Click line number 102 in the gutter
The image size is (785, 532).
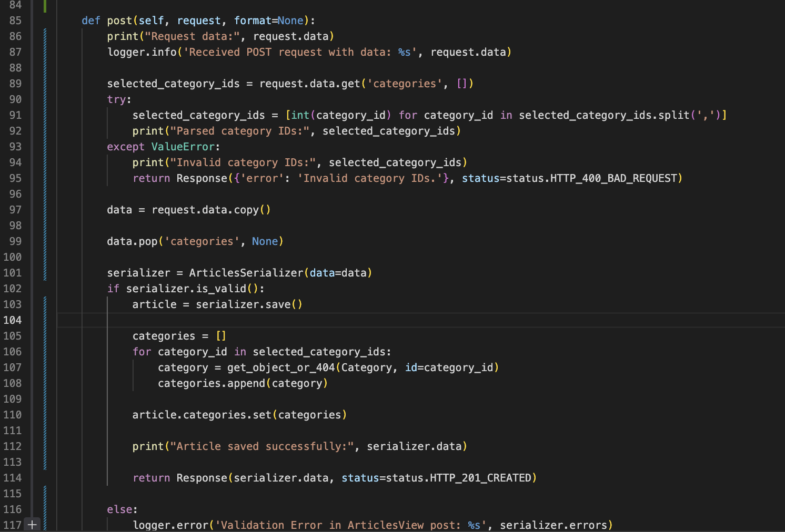(x=13, y=289)
